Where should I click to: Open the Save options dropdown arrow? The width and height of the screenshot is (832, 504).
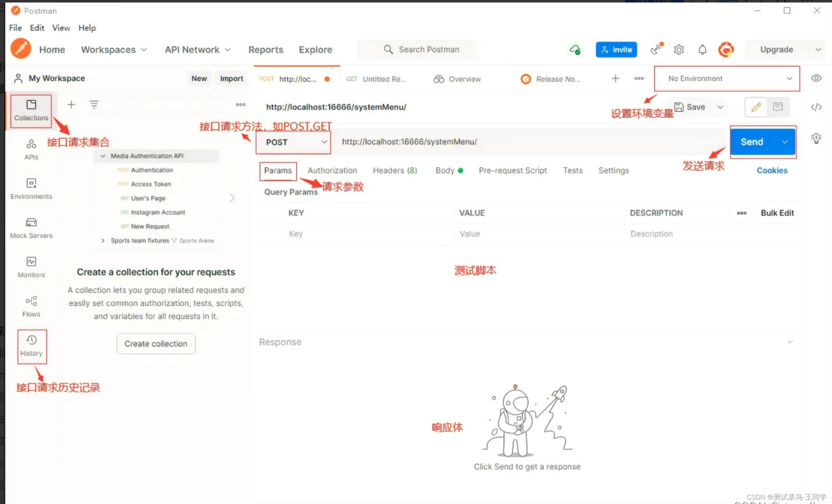pos(720,107)
